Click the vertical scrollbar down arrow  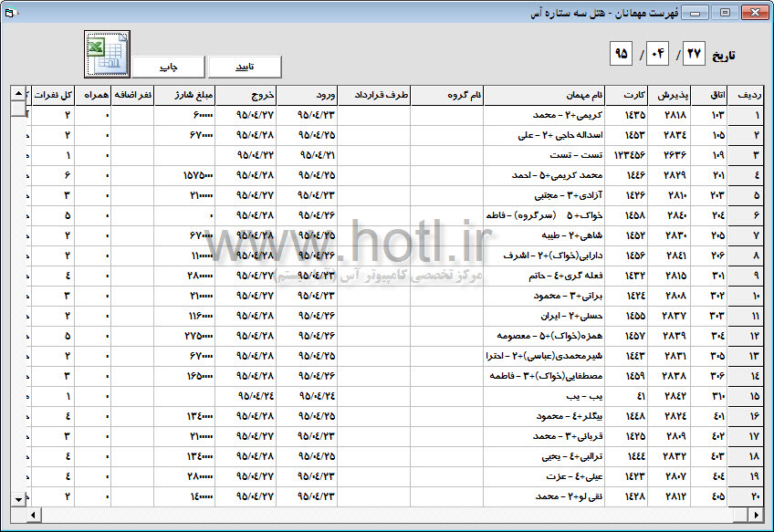(18, 499)
